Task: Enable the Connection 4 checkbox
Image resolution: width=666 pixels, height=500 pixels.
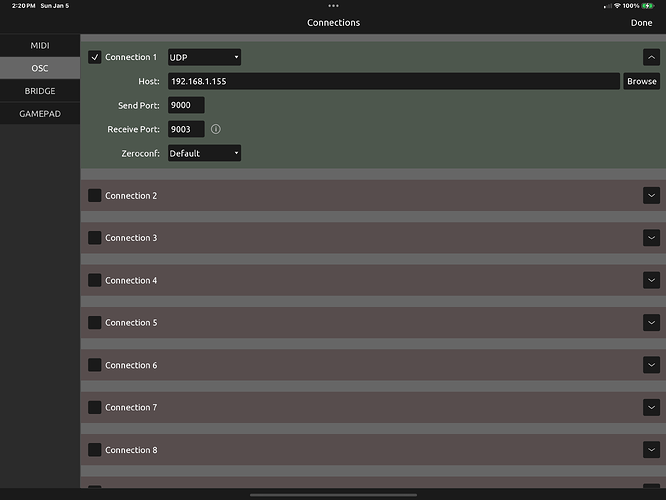Action: tap(95, 280)
